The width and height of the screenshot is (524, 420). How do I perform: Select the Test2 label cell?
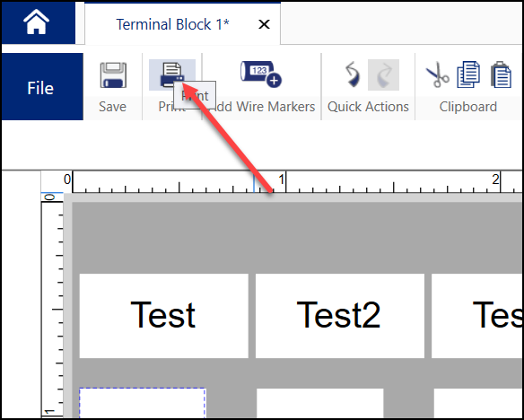pos(340,316)
